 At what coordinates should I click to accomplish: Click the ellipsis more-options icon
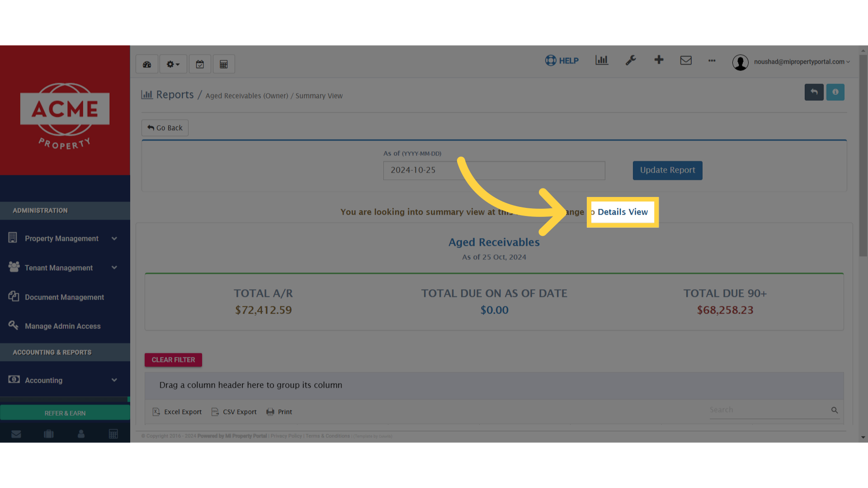pyautogui.click(x=712, y=61)
